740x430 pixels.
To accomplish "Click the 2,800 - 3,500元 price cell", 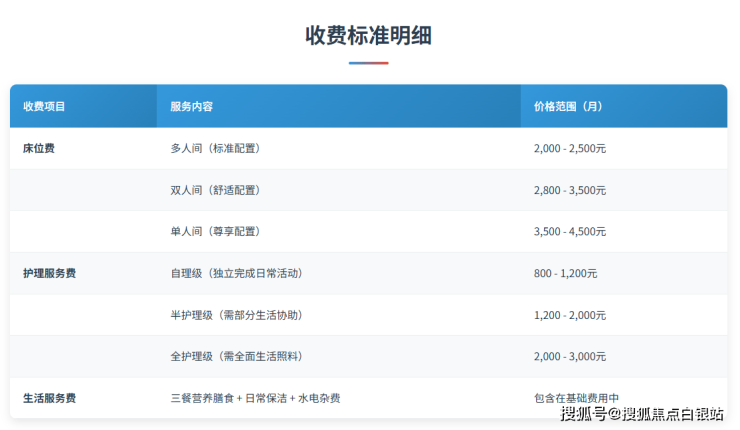I will [570, 190].
